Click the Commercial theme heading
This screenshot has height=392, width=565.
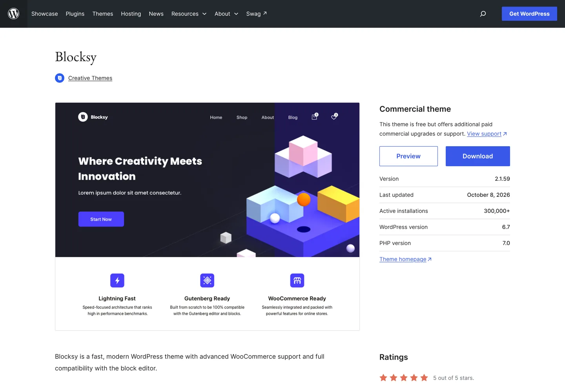click(x=415, y=109)
